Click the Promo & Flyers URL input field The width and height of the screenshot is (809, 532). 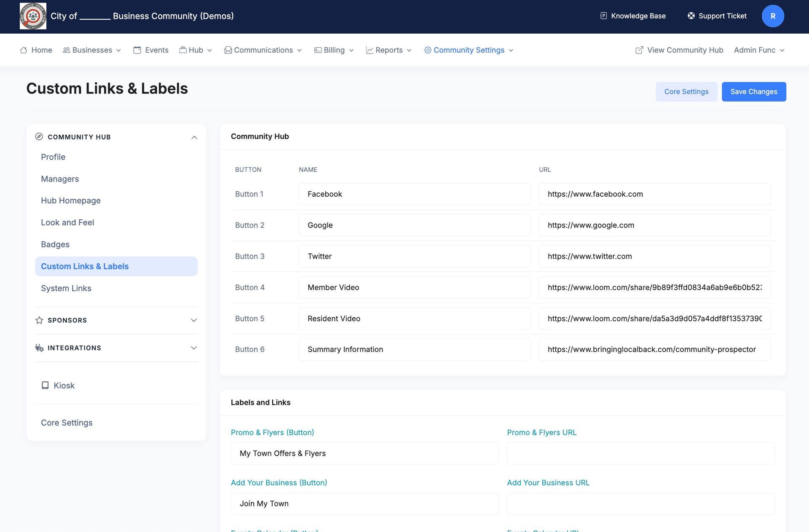coord(641,453)
